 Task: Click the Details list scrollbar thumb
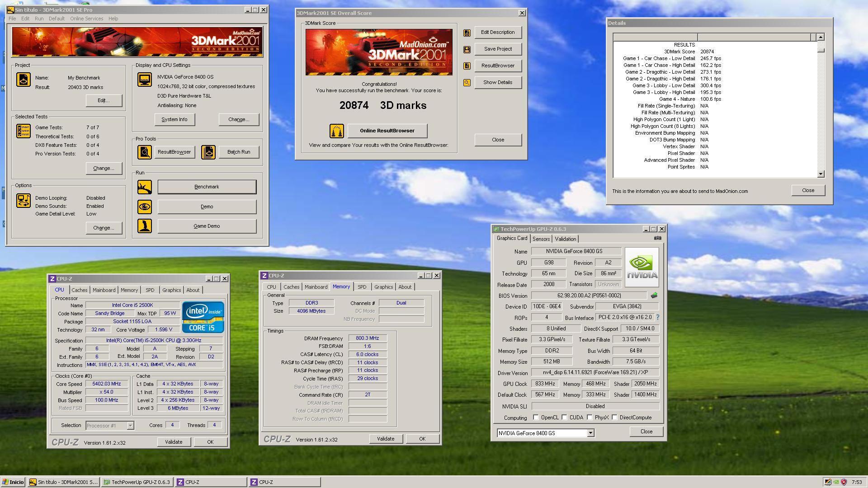point(821,50)
